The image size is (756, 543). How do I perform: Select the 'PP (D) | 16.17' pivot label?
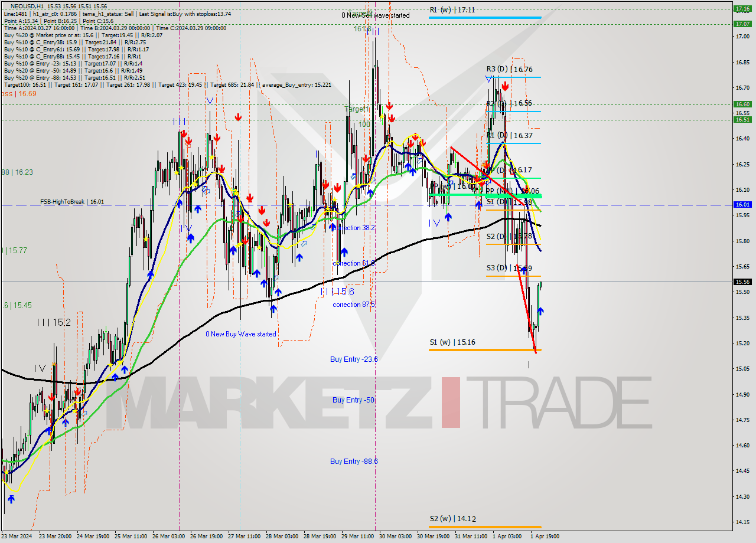(510, 170)
